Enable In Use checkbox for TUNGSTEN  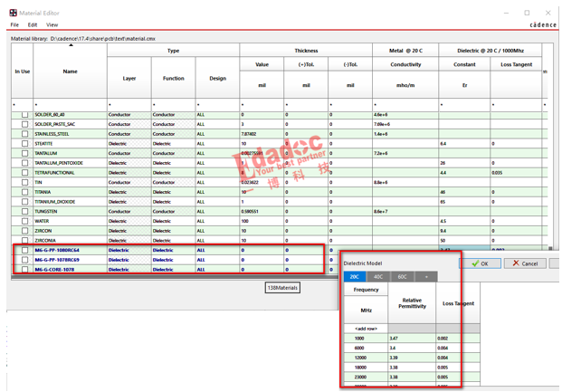[x=24, y=211]
